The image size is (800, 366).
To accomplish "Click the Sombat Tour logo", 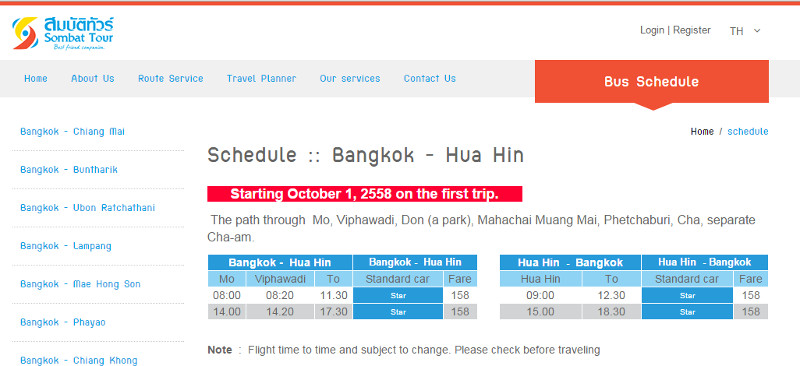I will tap(63, 34).
